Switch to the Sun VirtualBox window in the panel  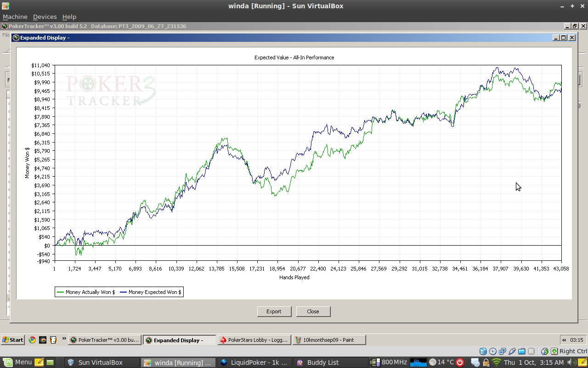(x=101, y=362)
